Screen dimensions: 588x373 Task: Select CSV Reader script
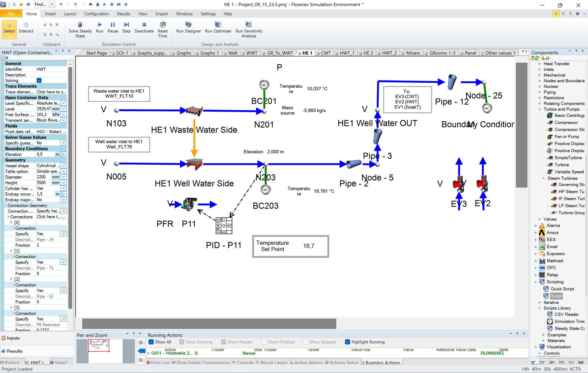point(567,314)
